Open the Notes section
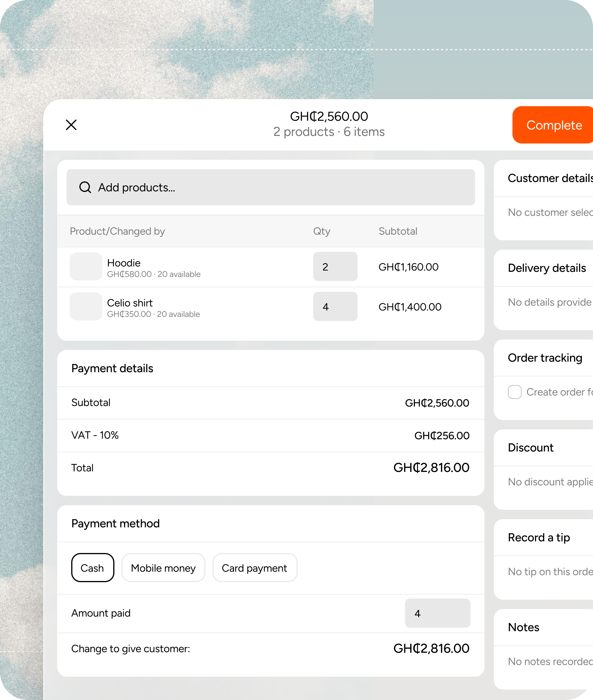593x700 pixels. tap(523, 627)
